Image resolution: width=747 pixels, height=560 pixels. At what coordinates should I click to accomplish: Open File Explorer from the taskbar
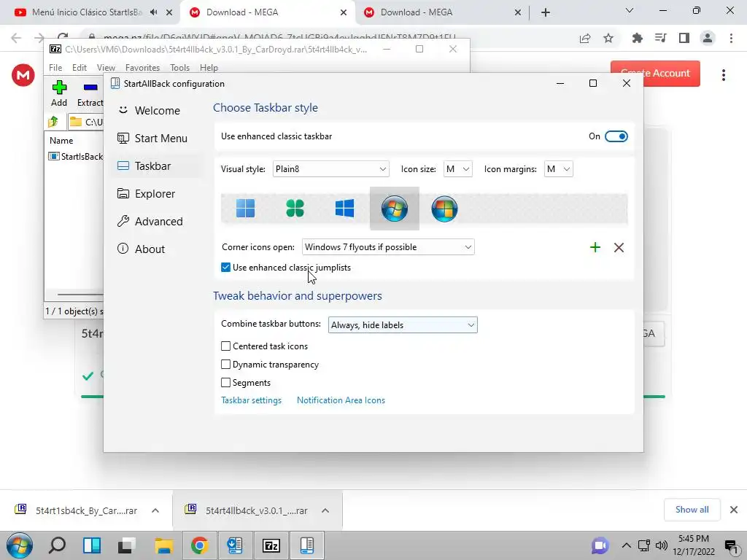tap(163, 545)
